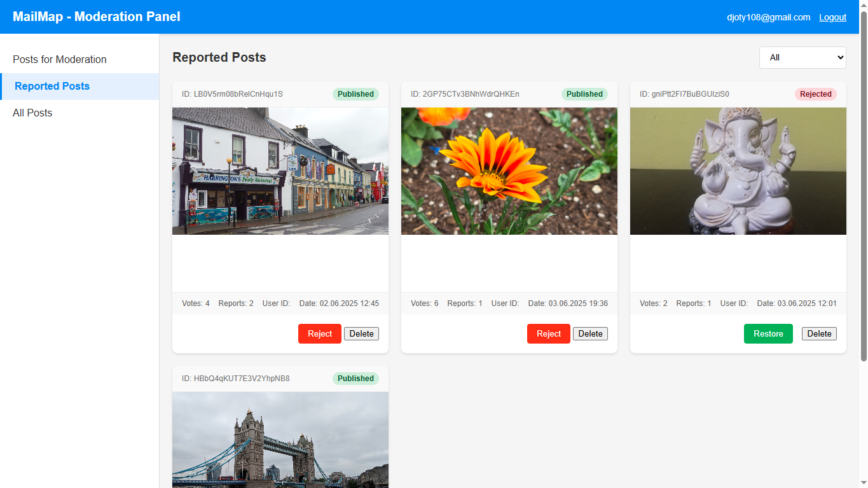868x488 pixels.
Task: Click Votes: 6 on flower post
Action: 425,303
